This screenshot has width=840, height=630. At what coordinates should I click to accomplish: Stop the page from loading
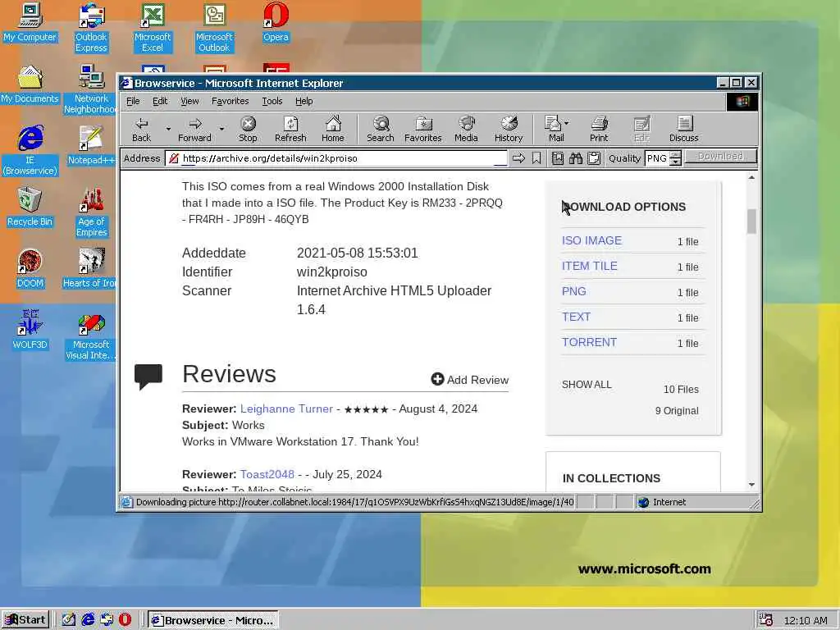click(x=248, y=130)
